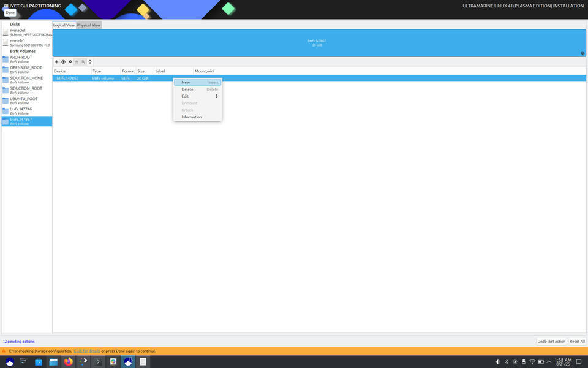The image size is (588, 368).
Task: Click the color-wheel app icon on the taskbar
Action: coord(113,362)
